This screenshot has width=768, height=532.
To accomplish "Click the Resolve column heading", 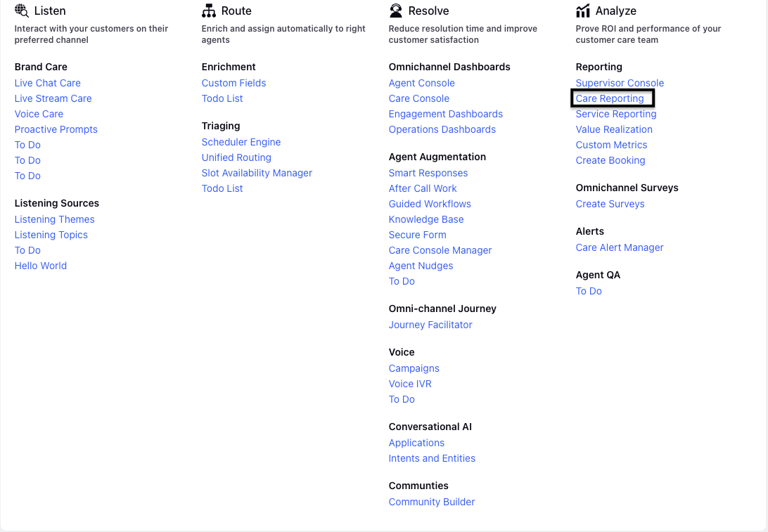I will tap(428, 11).
